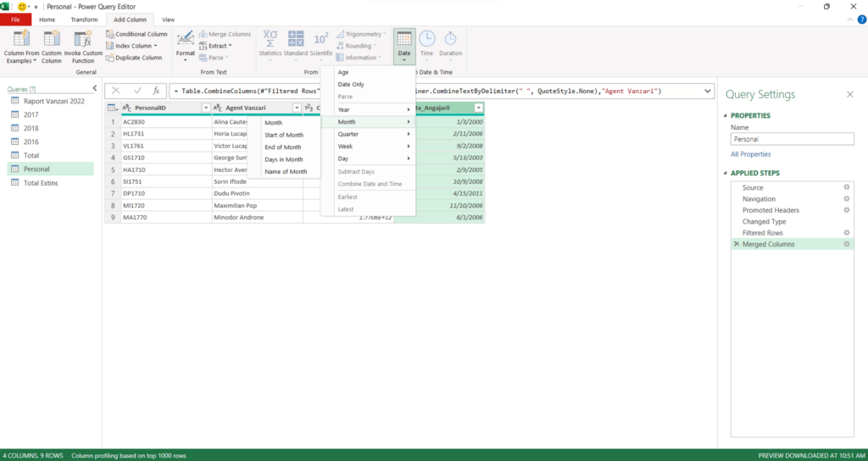Select the Add Column tab
The width and height of the screenshot is (868, 461).
click(x=130, y=20)
